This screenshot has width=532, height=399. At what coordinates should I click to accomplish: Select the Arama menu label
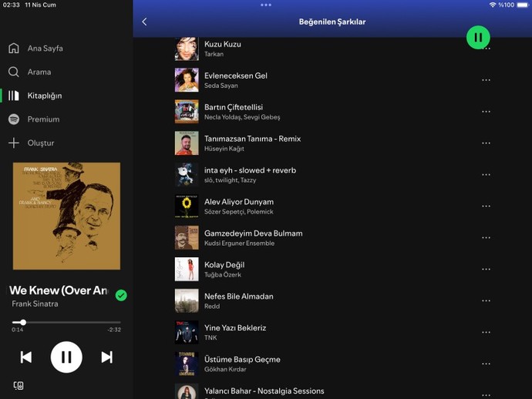[x=39, y=72]
